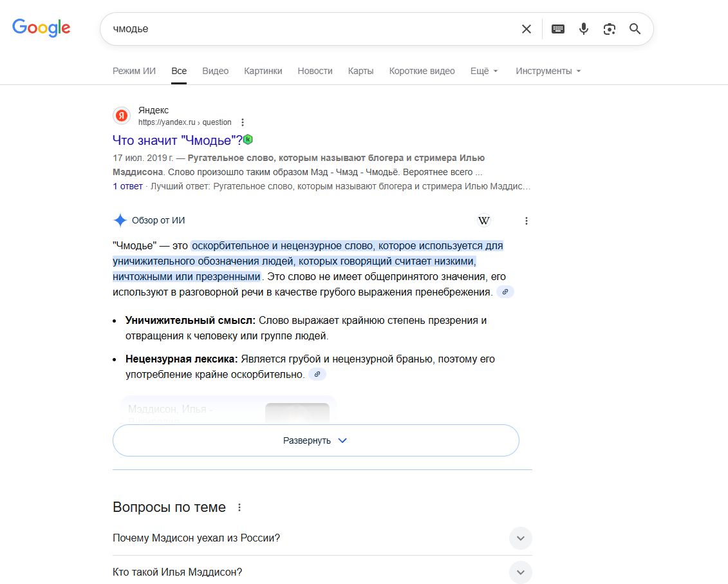This screenshot has height=584, width=728.
Task: Open the on-screen keyboard icon
Action: click(x=557, y=29)
